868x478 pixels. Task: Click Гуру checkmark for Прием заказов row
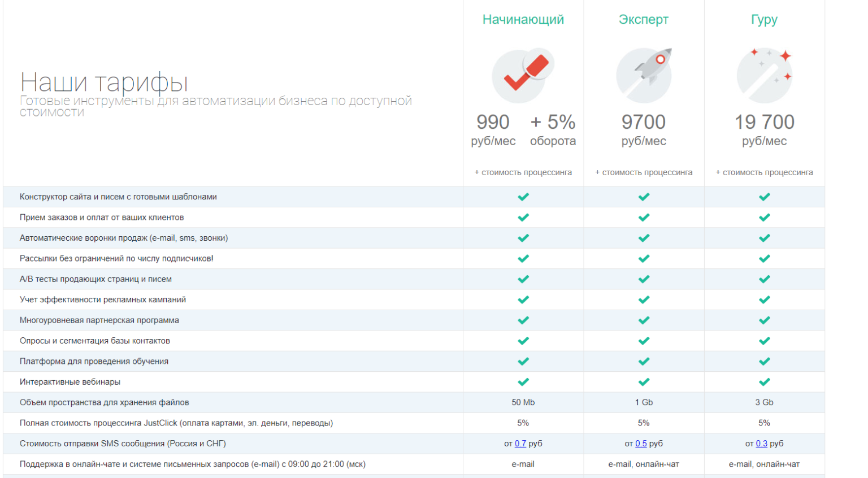765,218
